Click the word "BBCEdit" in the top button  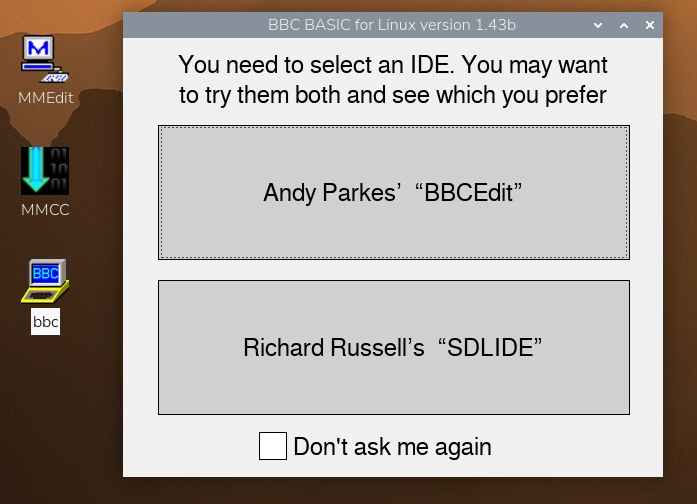[x=473, y=193]
